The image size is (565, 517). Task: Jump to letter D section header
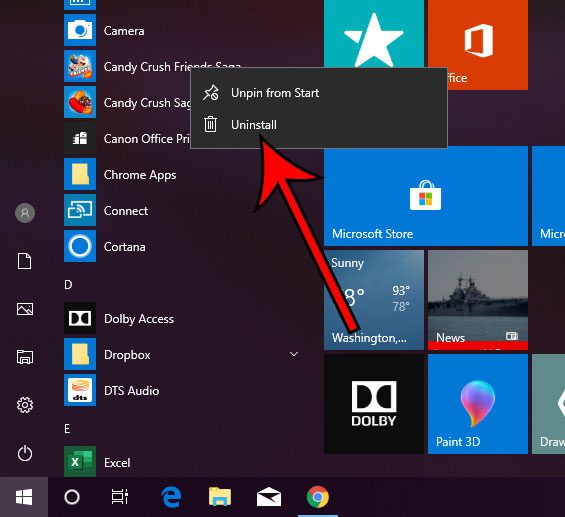[x=68, y=285]
